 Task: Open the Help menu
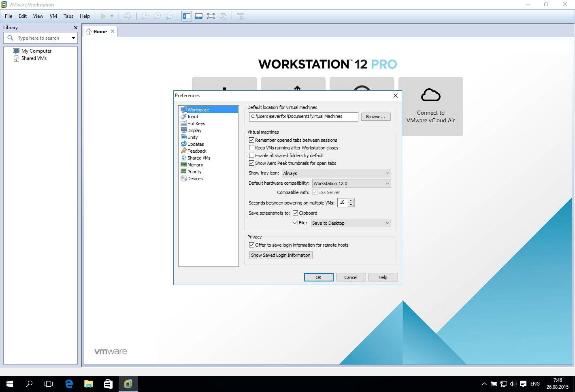pos(85,16)
